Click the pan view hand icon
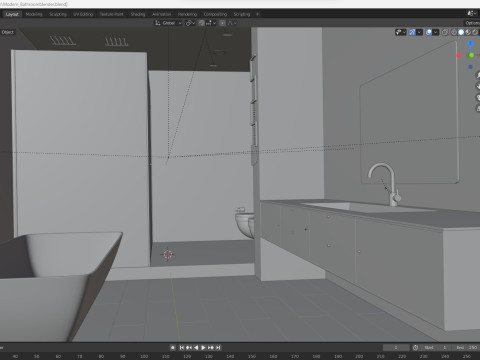The width and height of the screenshot is (480, 360). [x=478, y=86]
